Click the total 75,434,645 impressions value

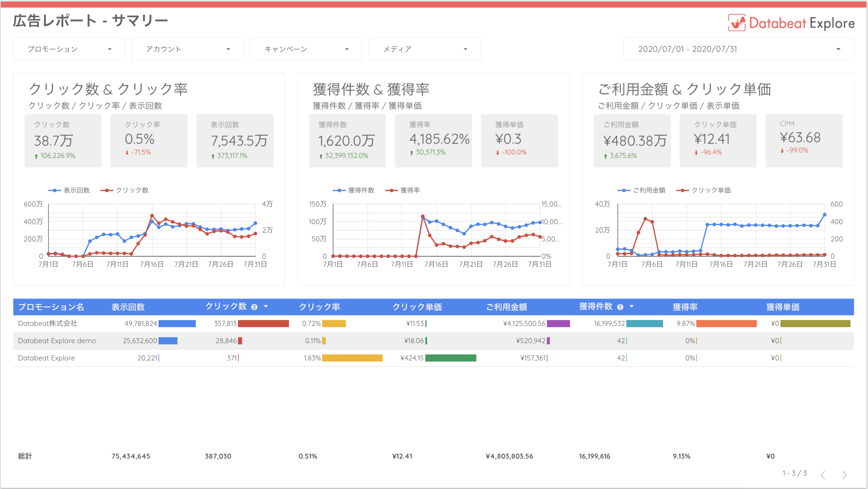pyautogui.click(x=131, y=456)
